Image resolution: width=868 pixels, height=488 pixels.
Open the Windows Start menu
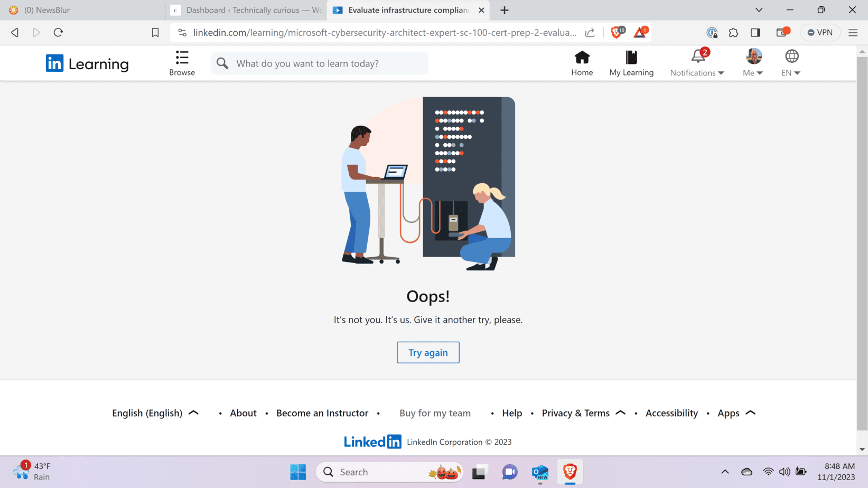click(298, 472)
